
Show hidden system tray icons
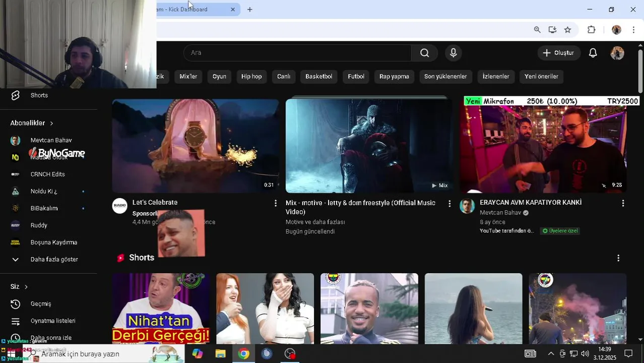[x=551, y=354]
